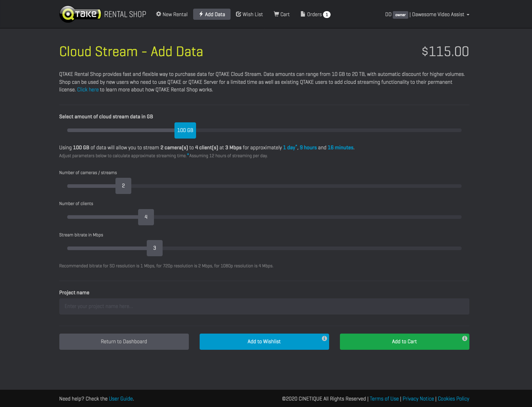Click the $115.00 price text

click(x=445, y=51)
